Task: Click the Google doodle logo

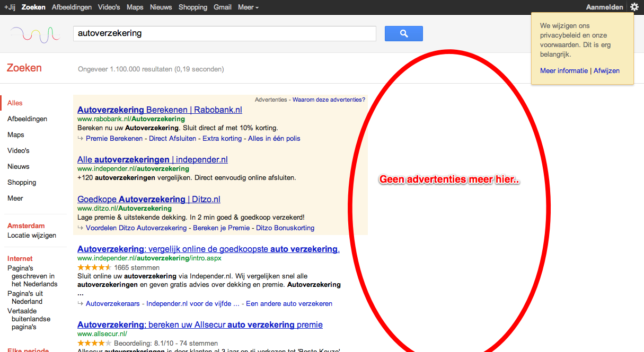Action: [35, 34]
